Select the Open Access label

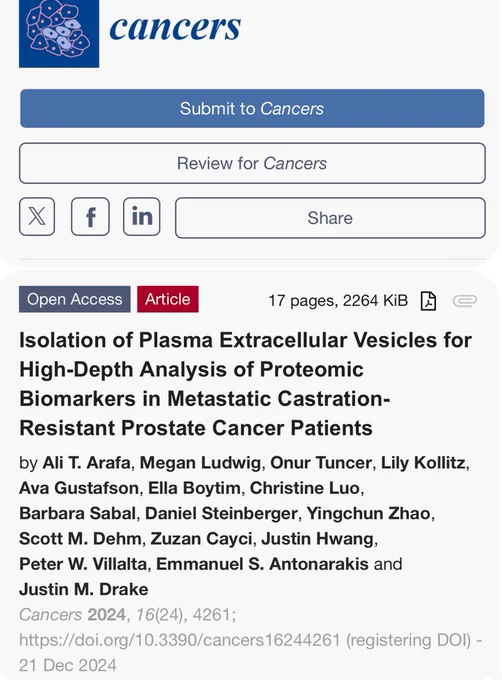75,299
